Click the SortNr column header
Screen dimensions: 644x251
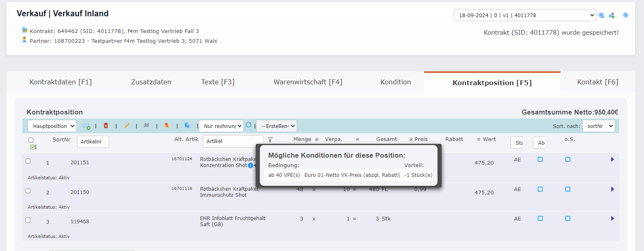tap(62, 139)
